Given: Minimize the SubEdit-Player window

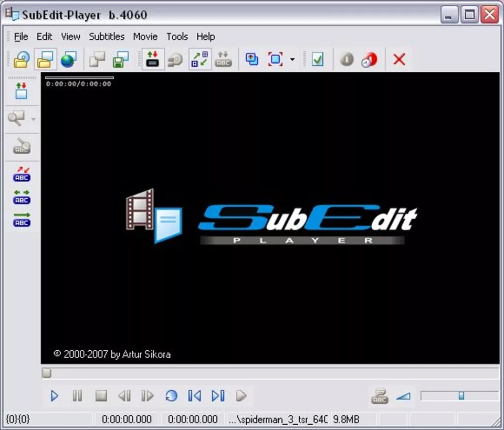Looking at the screenshot, I should coord(449,15).
